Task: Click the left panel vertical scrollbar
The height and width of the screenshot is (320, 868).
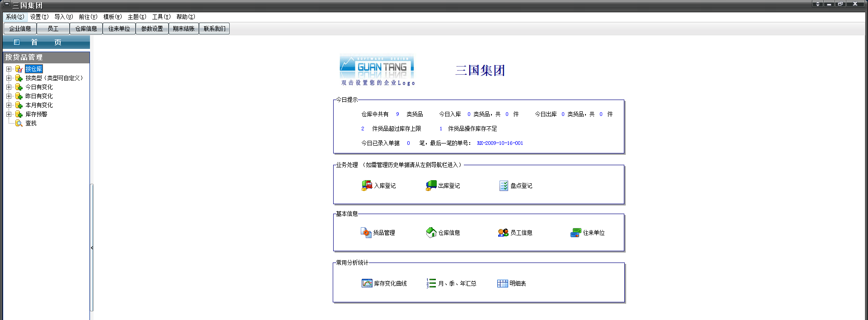Action: click(x=92, y=248)
